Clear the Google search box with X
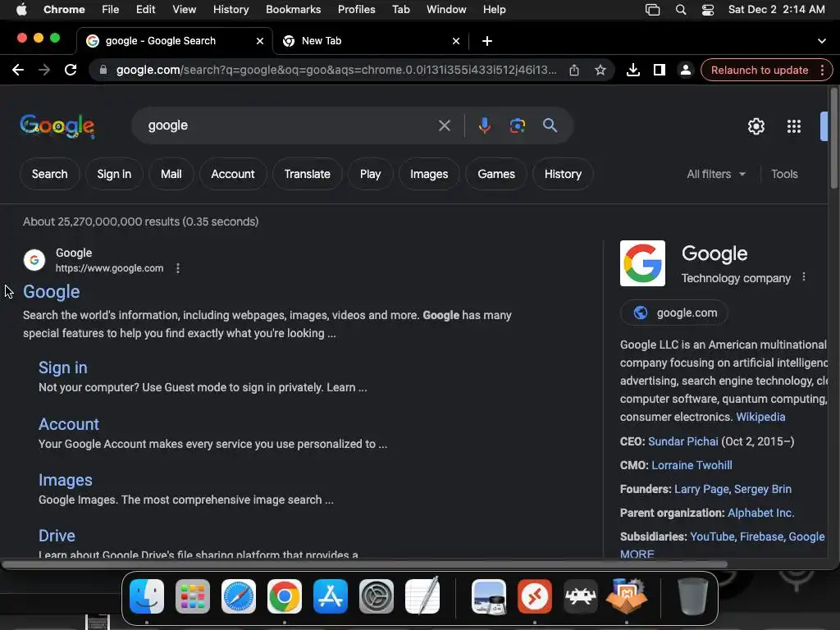 coord(444,126)
